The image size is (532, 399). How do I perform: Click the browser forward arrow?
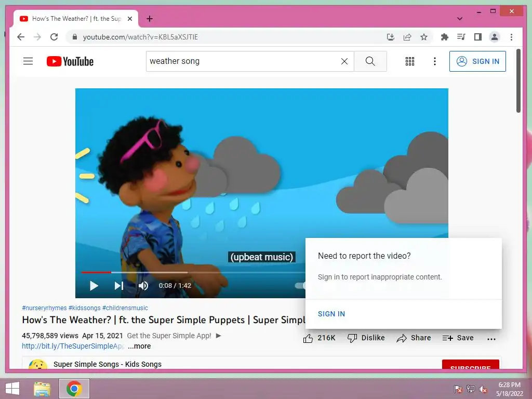37,37
